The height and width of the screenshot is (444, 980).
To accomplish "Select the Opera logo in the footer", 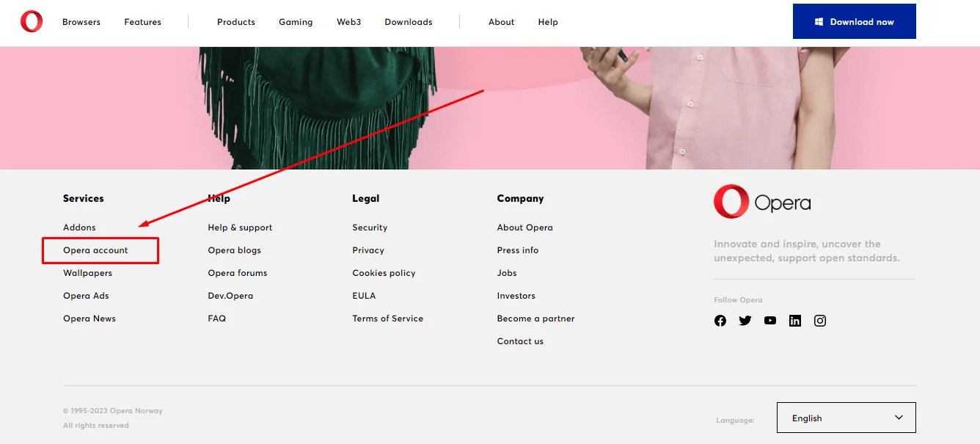I will 761,202.
